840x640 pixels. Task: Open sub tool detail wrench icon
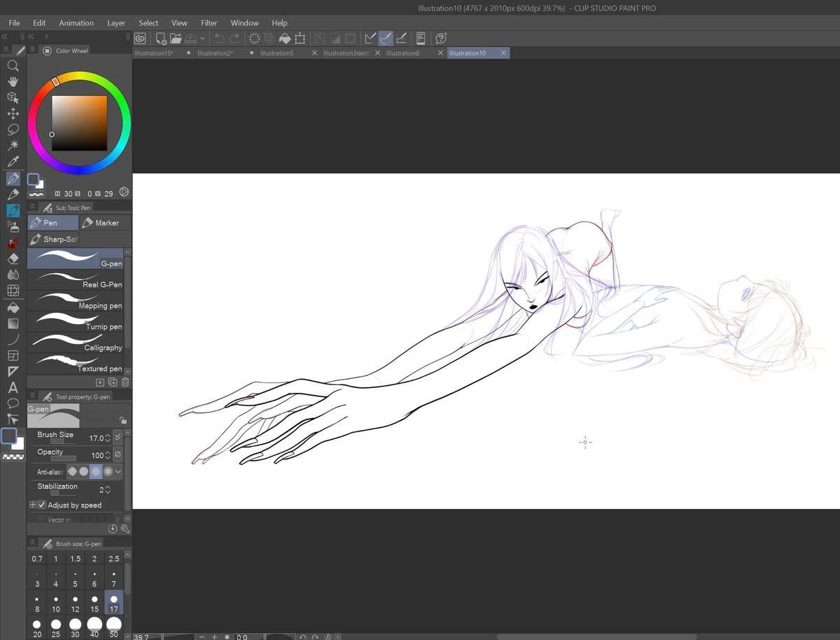tap(125, 529)
